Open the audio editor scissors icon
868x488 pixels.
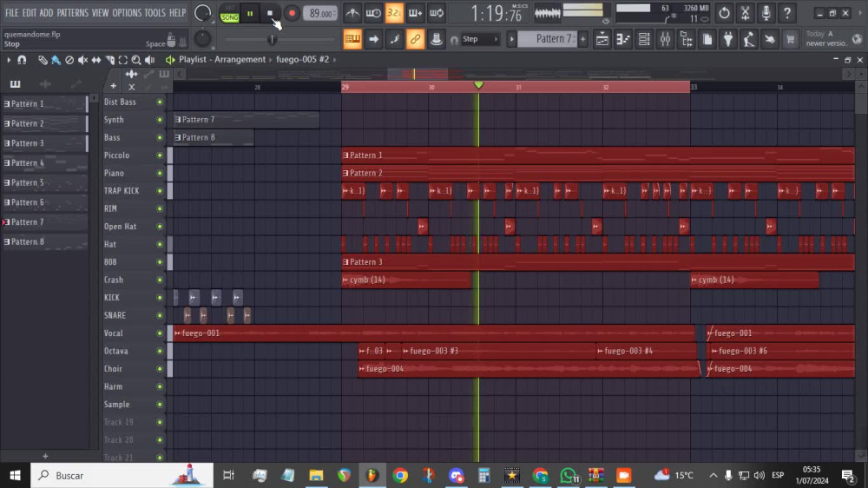[745, 13]
